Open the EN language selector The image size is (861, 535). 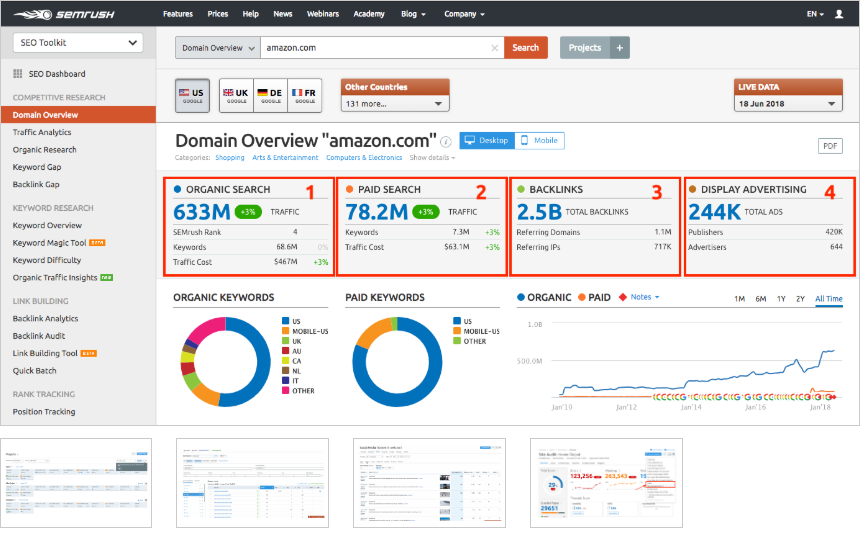(x=815, y=14)
